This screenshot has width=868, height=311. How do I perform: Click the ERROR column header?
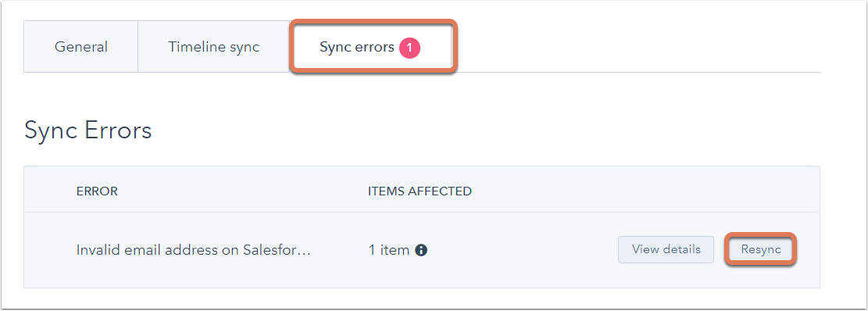pyautogui.click(x=97, y=191)
